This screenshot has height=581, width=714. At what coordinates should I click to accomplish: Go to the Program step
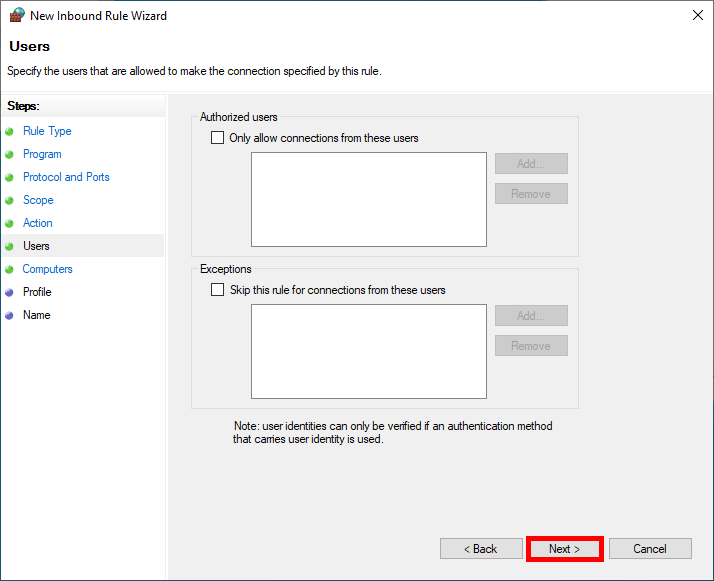click(x=42, y=154)
